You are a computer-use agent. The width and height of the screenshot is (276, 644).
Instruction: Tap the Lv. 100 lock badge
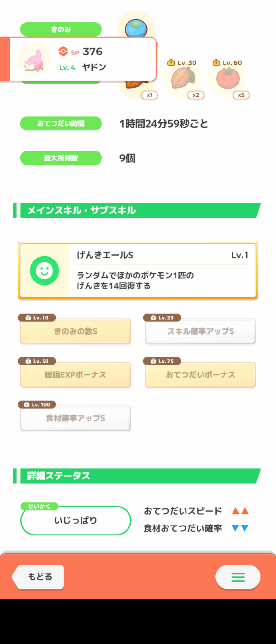[x=37, y=404]
